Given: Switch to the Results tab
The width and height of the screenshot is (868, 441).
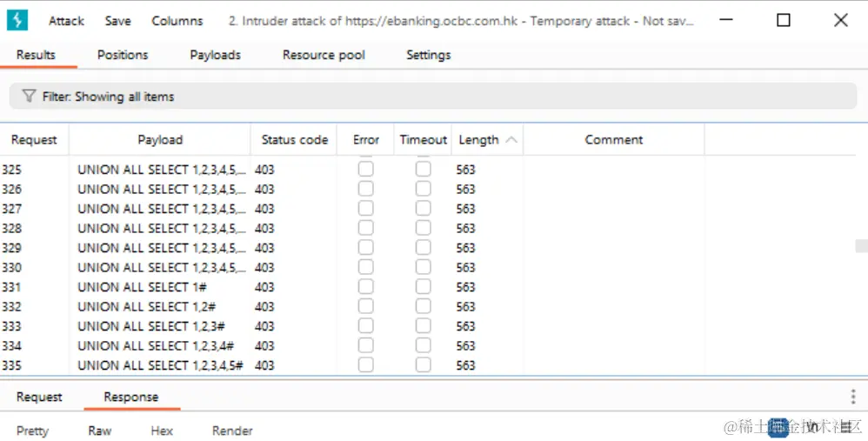Looking at the screenshot, I should 36,55.
